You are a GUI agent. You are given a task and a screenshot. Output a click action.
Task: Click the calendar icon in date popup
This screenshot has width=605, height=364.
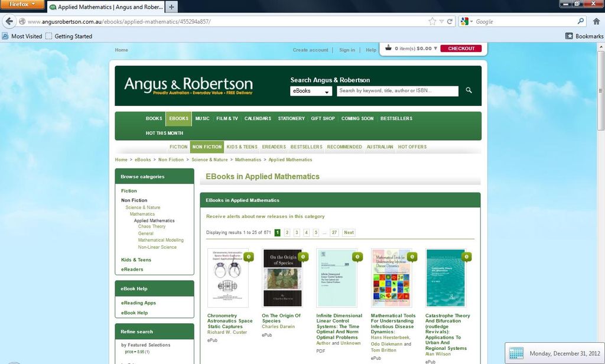(516, 353)
